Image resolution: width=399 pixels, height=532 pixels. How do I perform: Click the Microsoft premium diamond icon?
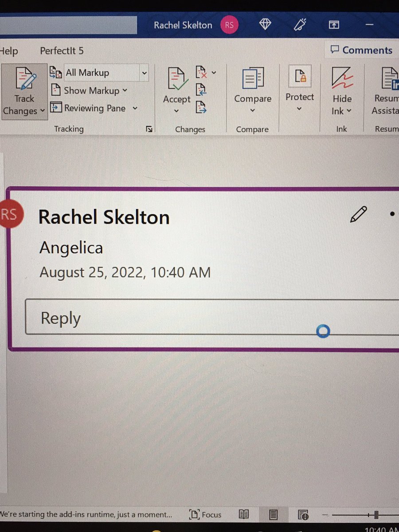[x=265, y=25]
